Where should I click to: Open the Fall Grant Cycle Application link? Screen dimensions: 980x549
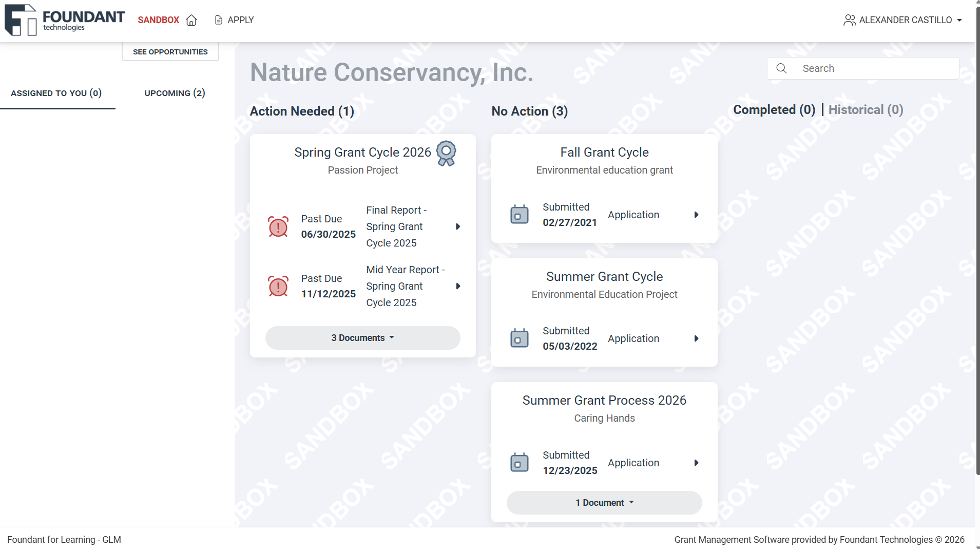[633, 215]
